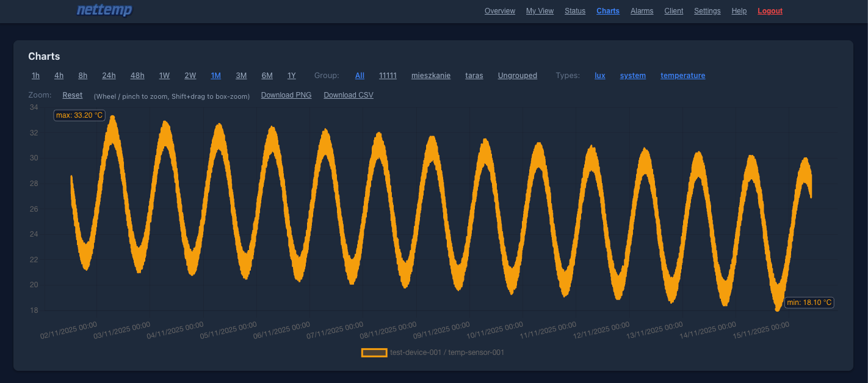Click the min 18.10 °C chart marker
This screenshot has width=868, height=383.
pos(809,302)
